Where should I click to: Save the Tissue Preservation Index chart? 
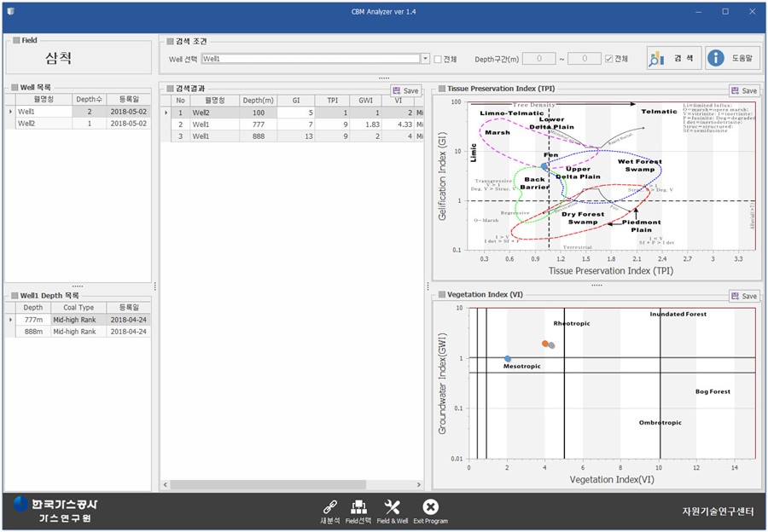744,90
